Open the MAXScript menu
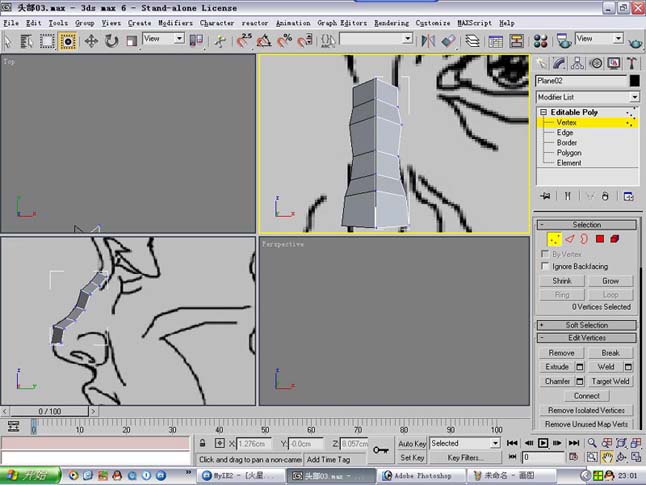Image resolution: width=646 pixels, height=485 pixels. pyautogui.click(x=474, y=23)
